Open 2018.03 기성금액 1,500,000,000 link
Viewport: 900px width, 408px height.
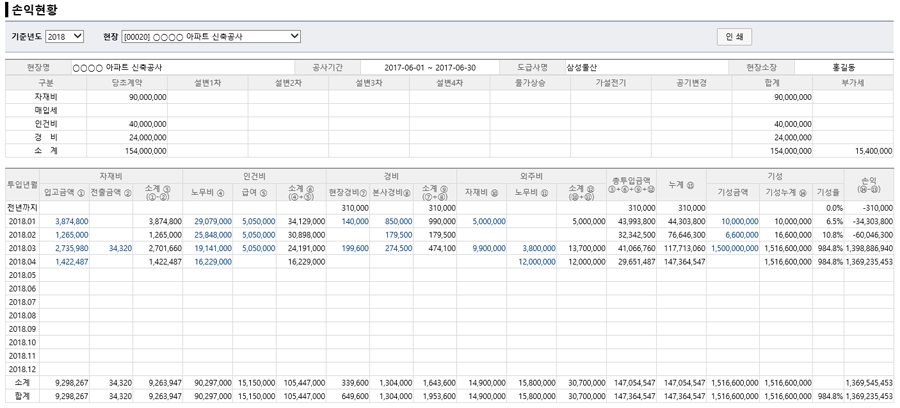(x=735, y=247)
